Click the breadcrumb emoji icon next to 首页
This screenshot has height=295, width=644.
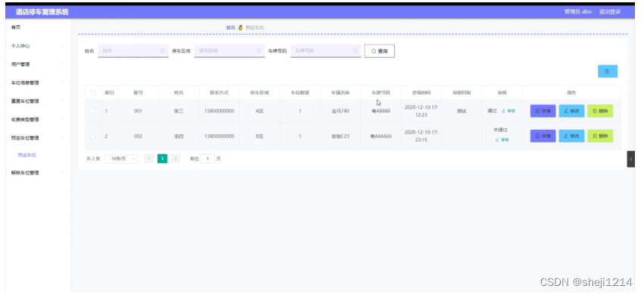click(240, 27)
